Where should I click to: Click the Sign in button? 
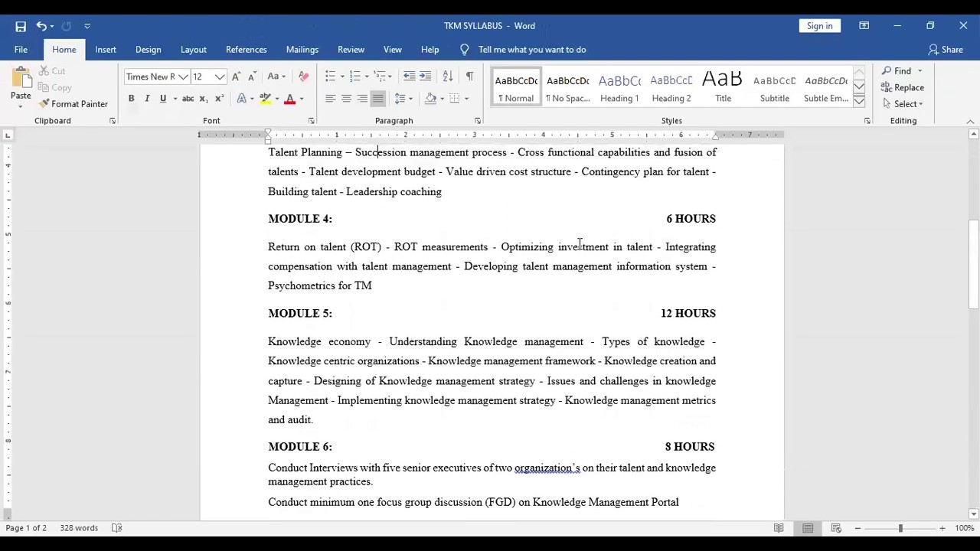(819, 26)
